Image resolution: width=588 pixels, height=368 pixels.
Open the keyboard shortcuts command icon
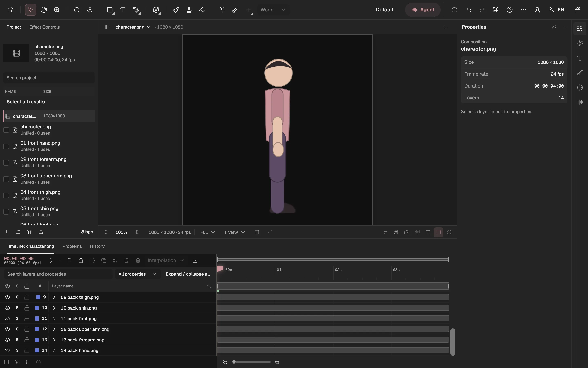pos(496,10)
